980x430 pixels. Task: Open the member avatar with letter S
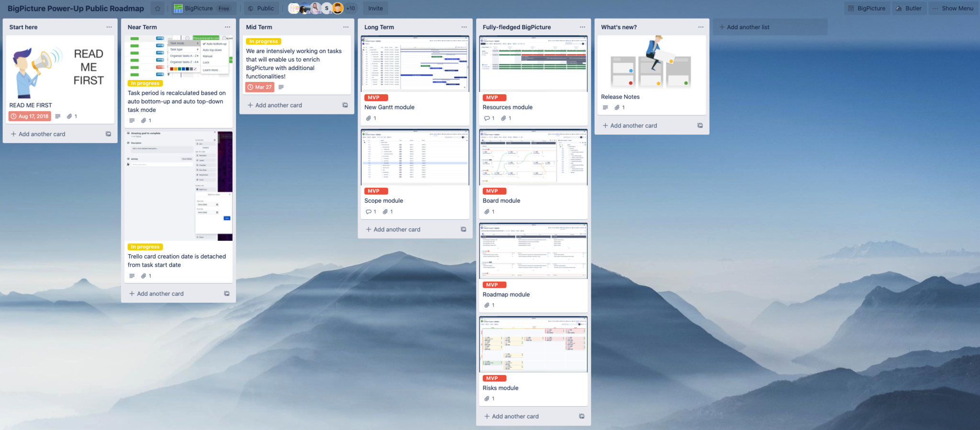(x=327, y=8)
